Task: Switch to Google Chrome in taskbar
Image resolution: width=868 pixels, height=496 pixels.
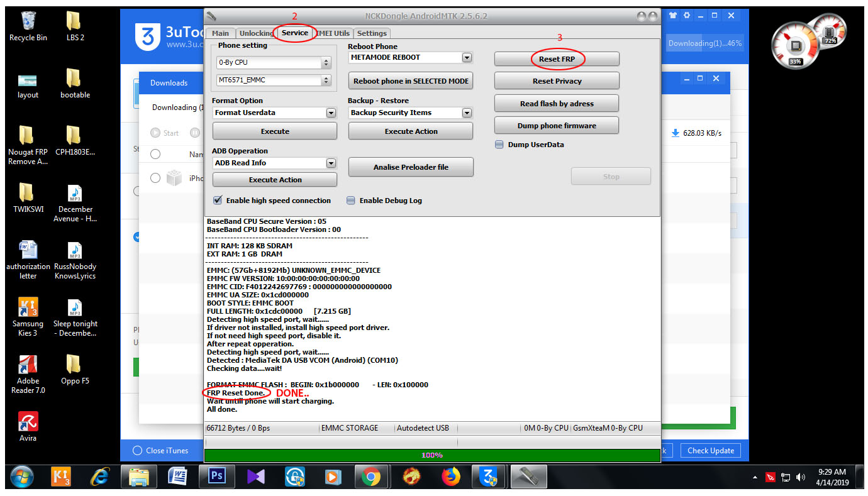Action: pos(372,478)
